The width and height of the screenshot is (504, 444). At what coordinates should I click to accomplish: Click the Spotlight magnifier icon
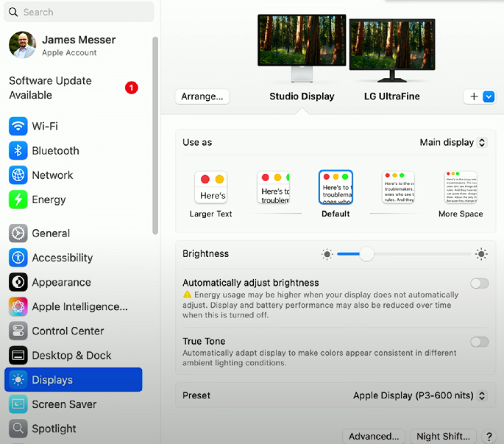coord(18,429)
